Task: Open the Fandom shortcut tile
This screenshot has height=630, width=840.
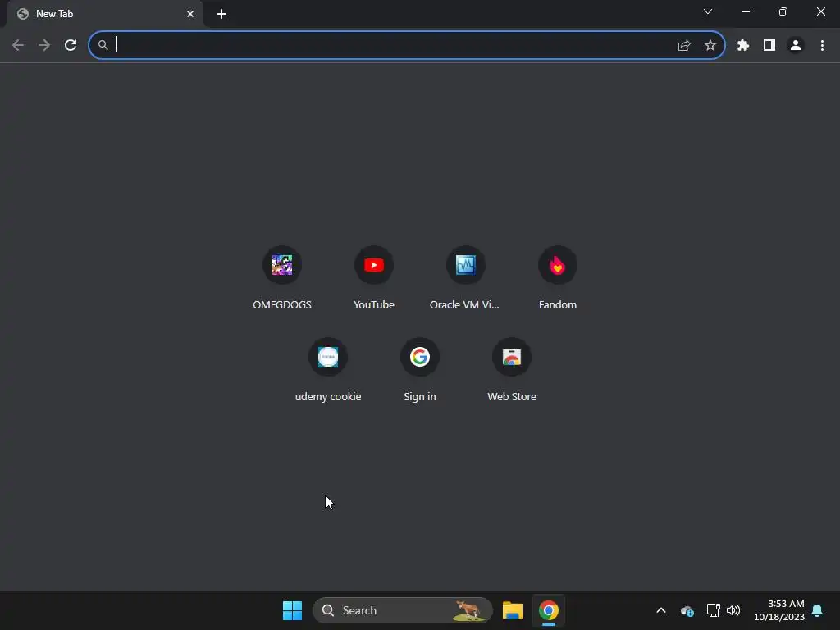Action: (557, 278)
